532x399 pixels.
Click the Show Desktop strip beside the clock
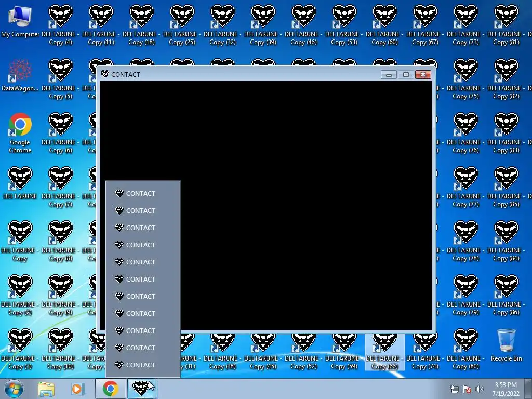tap(528, 389)
